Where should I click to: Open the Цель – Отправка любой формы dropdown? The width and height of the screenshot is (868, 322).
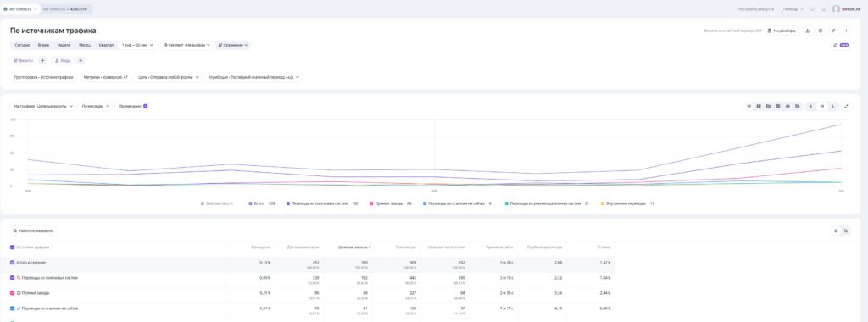(169, 77)
